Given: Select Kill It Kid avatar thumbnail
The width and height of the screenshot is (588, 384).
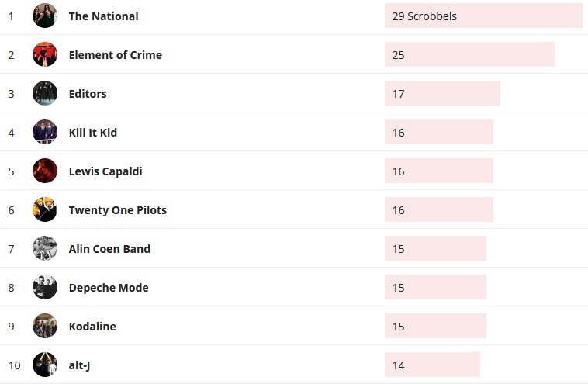Looking at the screenshot, I should point(45,132).
